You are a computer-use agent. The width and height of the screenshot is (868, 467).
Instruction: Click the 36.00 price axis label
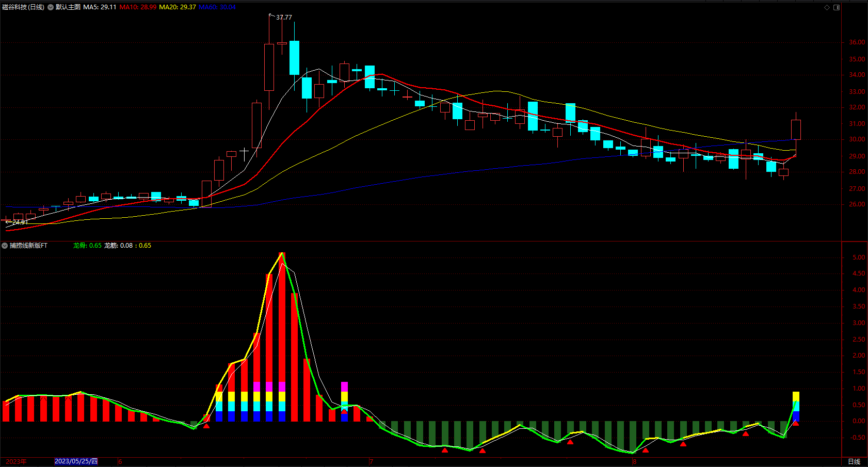coord(857,42)
